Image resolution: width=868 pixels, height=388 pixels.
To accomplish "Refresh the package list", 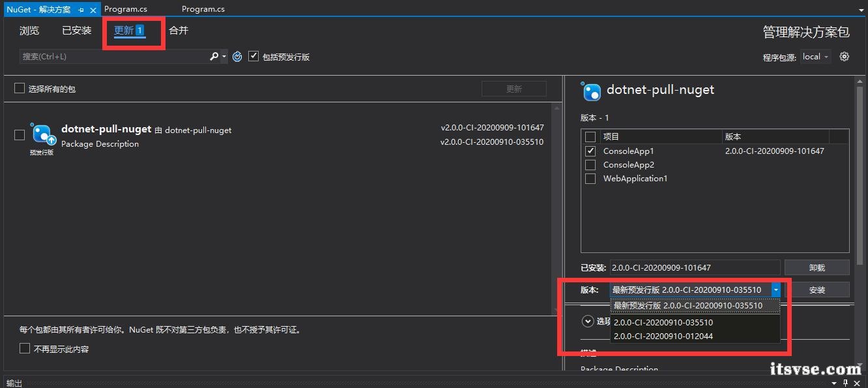I will 237,57.
